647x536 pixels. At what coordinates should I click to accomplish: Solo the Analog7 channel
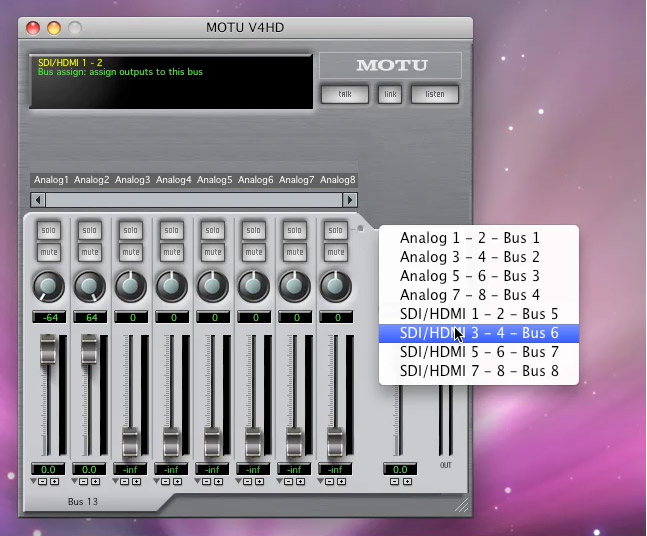[x=294, y=230]
